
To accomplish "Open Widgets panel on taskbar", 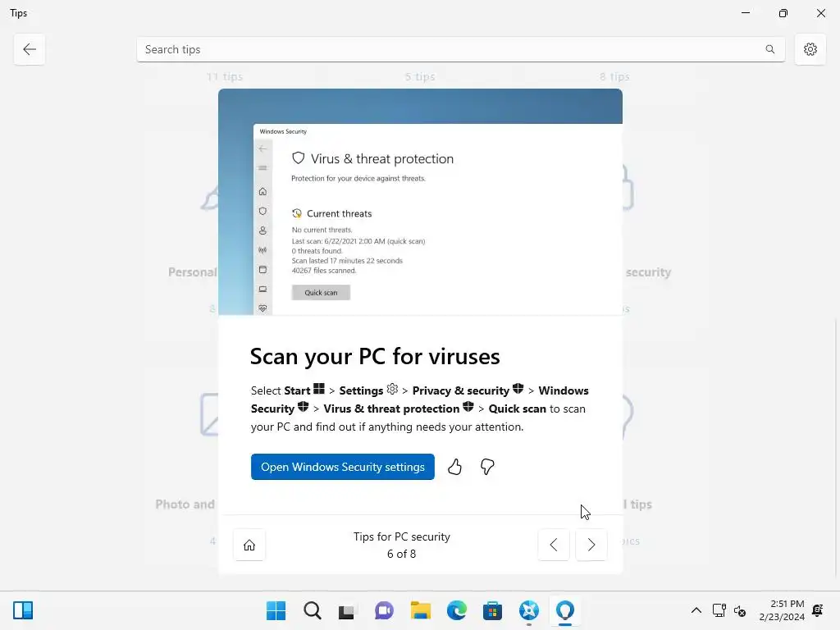I will tap(23, 610).
